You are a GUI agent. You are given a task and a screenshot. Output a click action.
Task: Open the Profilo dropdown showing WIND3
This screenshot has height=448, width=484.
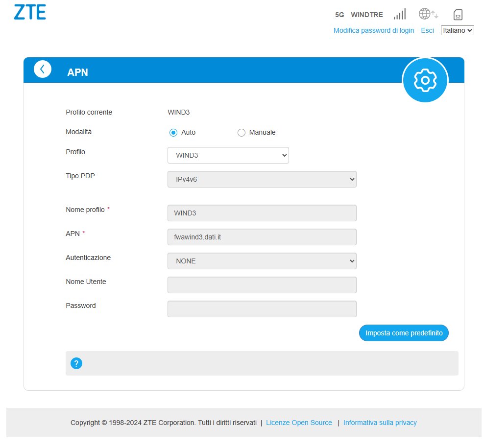point(228,155)
